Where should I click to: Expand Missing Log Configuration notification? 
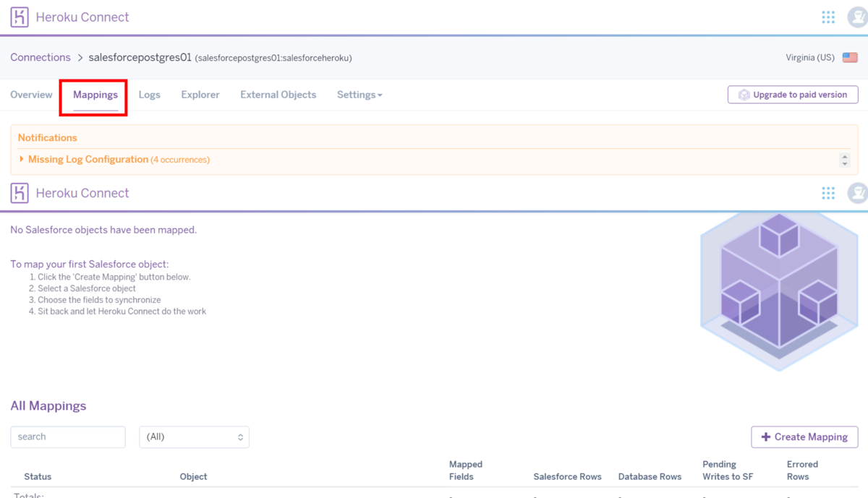(x=114, y=160)
